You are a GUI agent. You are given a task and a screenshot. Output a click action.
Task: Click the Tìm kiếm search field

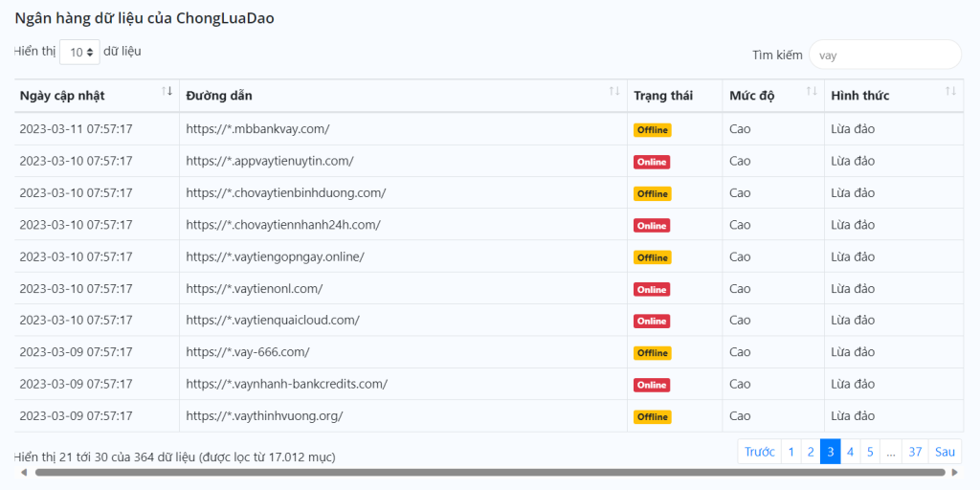885,55
